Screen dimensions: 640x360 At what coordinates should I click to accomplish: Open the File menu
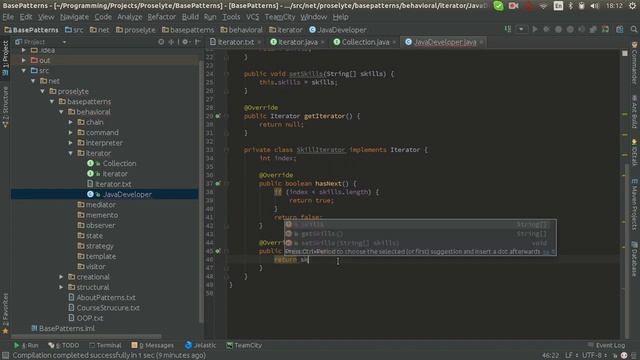[x=8, y=17]
